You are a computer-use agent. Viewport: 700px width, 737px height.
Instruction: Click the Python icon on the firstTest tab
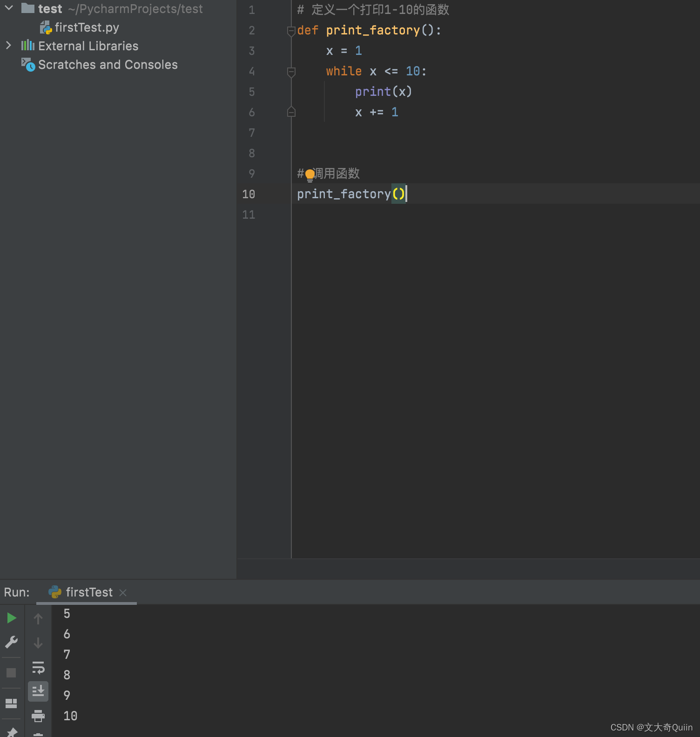(x=55, y=592)
